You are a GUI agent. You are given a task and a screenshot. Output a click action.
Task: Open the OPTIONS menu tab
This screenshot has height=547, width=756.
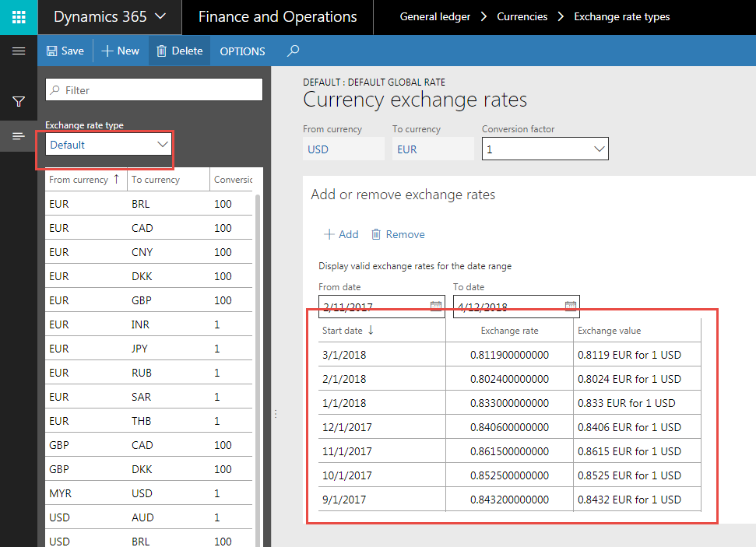[x=242, y=51]
